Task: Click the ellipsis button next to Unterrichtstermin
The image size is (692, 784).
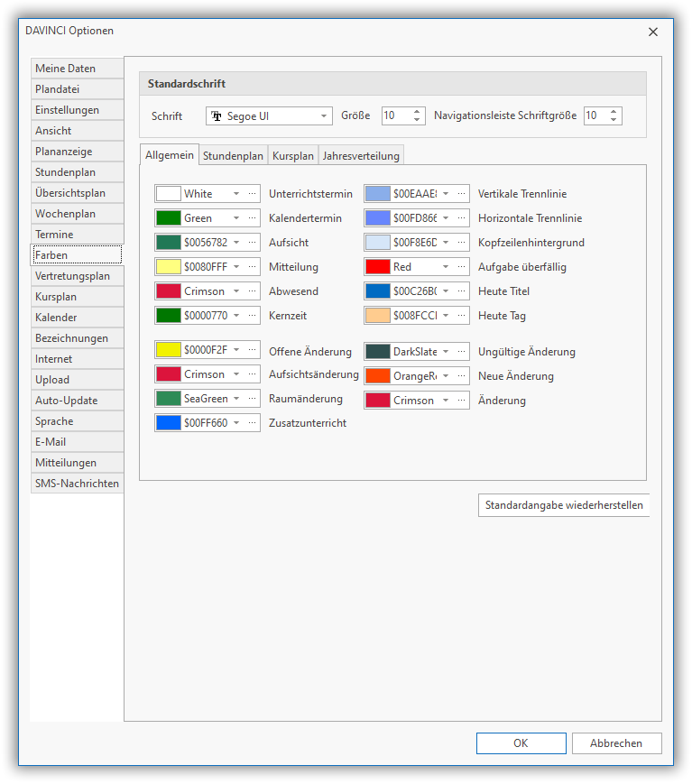Action: pyautogui.click(x=252, y=194)
